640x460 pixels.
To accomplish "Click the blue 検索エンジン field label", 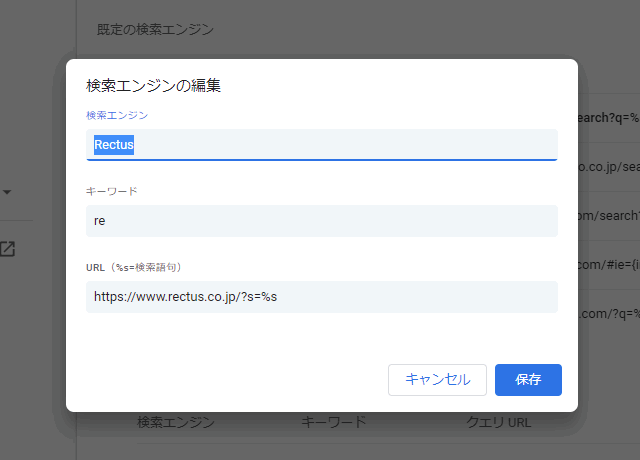I will [x=117, y=115].
